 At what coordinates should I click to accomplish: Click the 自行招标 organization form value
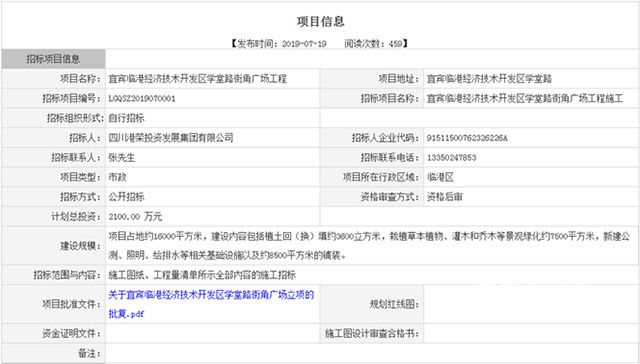(x=126, y=118)
